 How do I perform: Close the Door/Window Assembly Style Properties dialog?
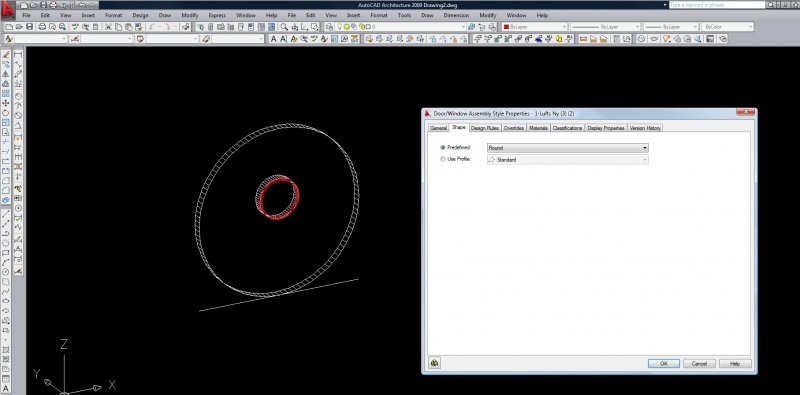click(745, 112)
